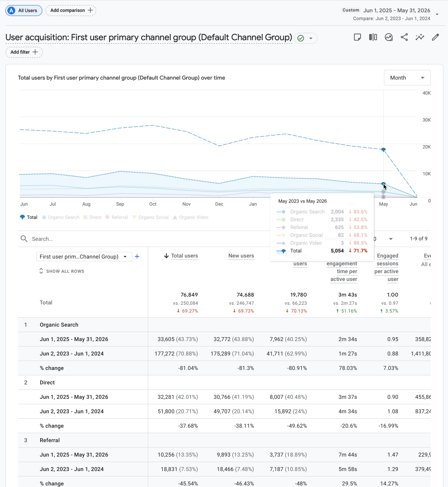Open the First user primary channel group dimension dropdown
The height and width of the screenshot is (487, 448).
pos(84,256)
